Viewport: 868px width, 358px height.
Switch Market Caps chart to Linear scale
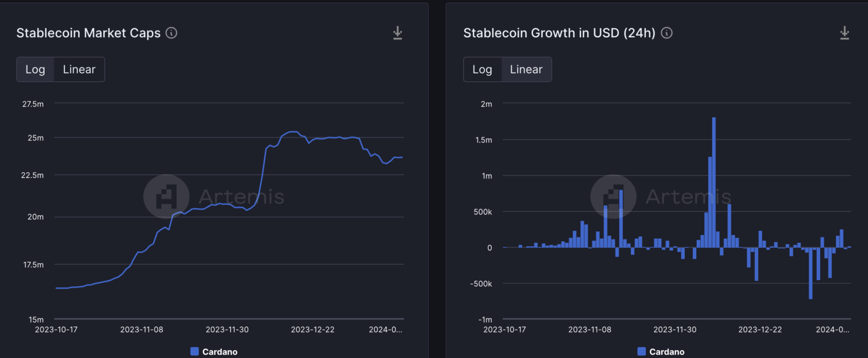point(79,69)
